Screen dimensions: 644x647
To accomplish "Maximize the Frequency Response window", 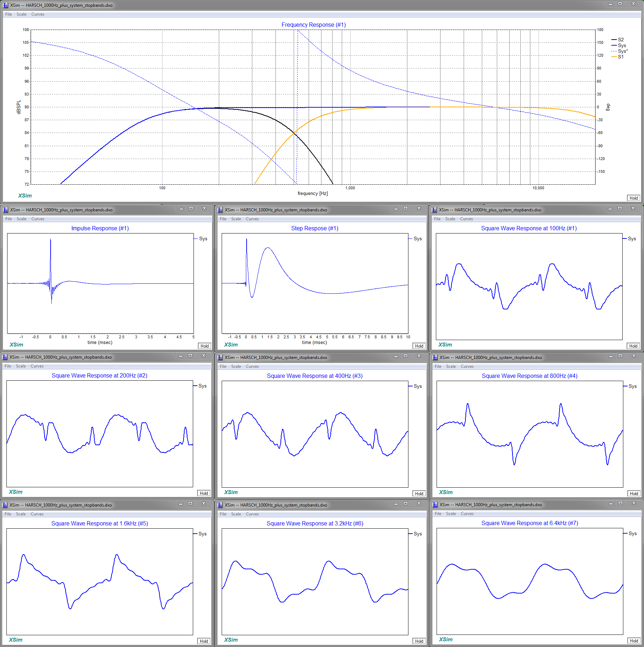I will (x=620, y=4).
